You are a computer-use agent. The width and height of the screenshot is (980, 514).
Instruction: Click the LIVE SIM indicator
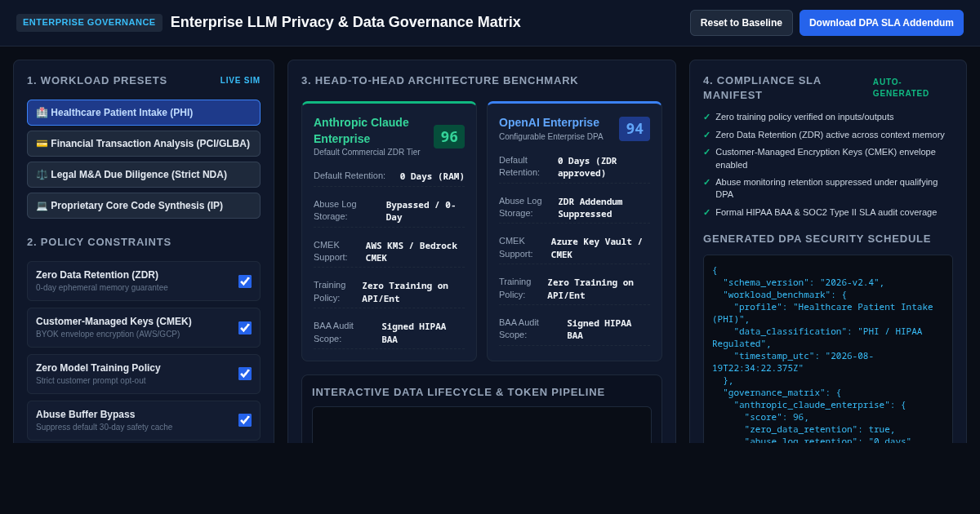[x=240, y=81]
